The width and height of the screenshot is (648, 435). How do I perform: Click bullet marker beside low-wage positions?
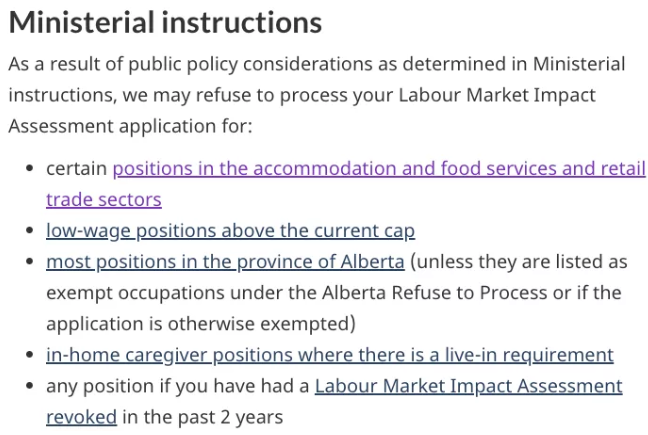(x=28, y=231)
